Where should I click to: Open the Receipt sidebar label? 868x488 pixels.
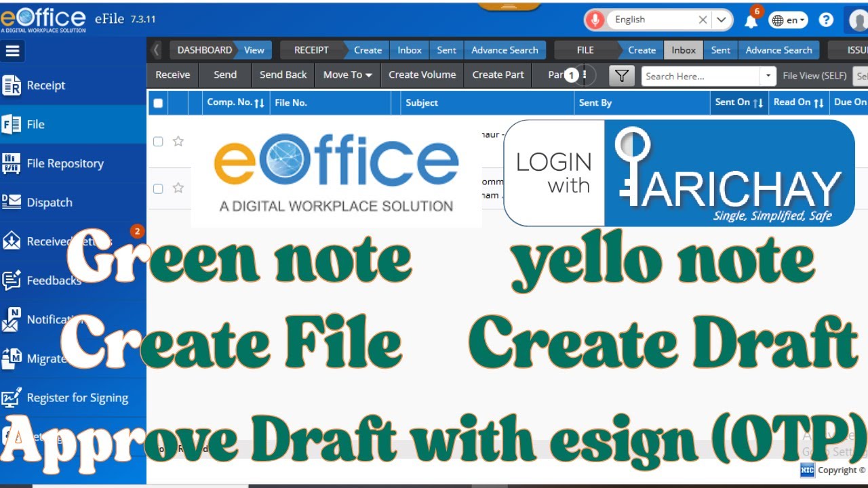pyautogui.click(x=46, y=85)
